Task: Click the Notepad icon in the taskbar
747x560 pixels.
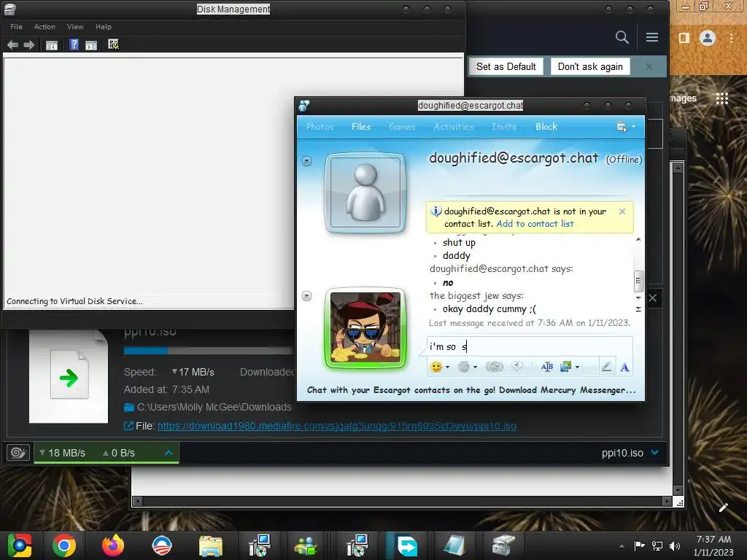Action: [454, 545]
